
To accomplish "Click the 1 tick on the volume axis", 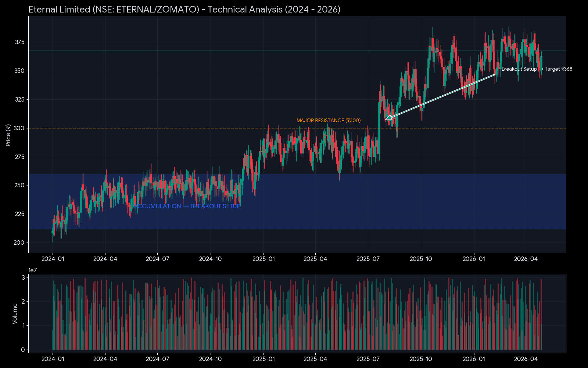I will (23, 326).
